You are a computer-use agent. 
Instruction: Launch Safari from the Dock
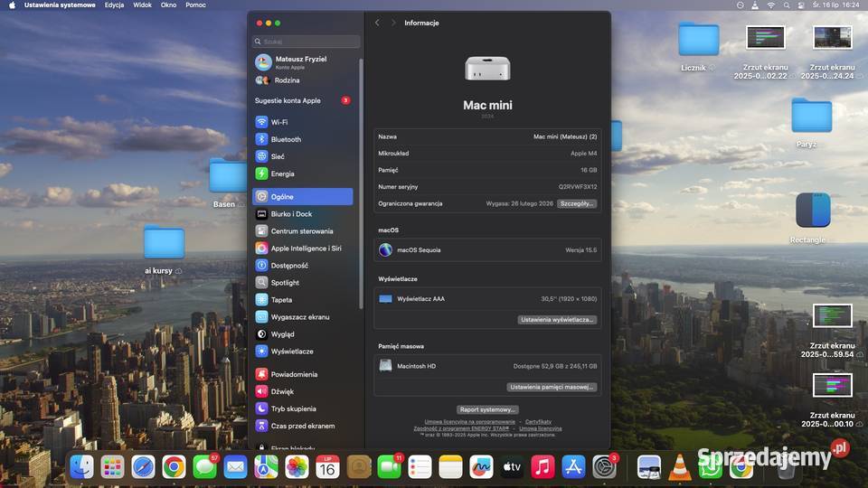point(143,467)
